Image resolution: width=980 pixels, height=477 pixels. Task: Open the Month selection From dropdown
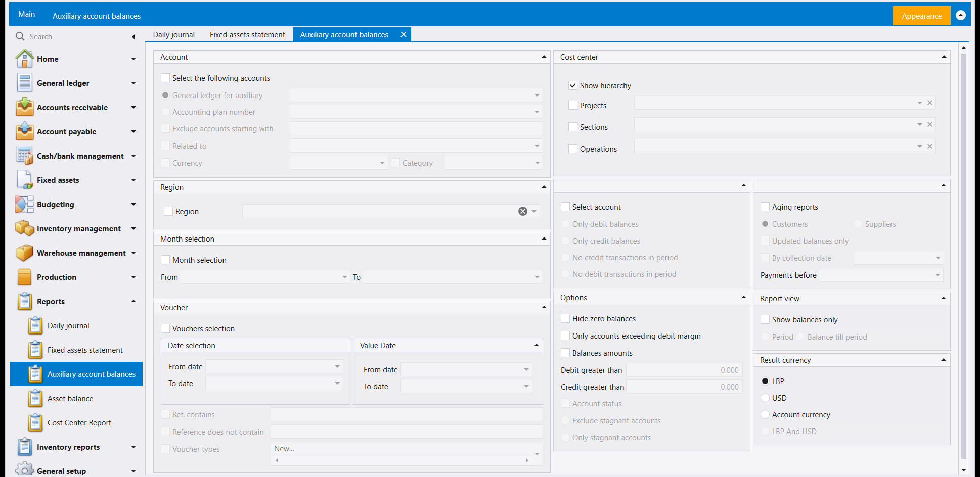345,277
